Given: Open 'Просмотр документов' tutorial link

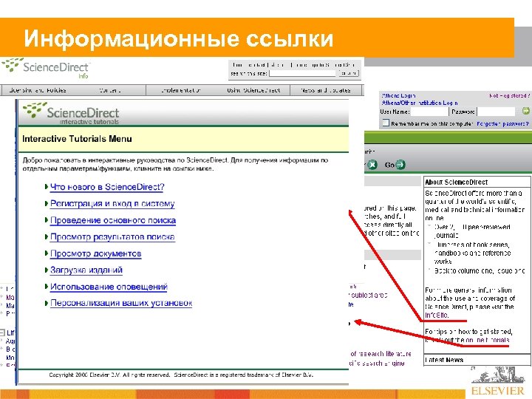Looking at the screenshot, I should 95,253.
